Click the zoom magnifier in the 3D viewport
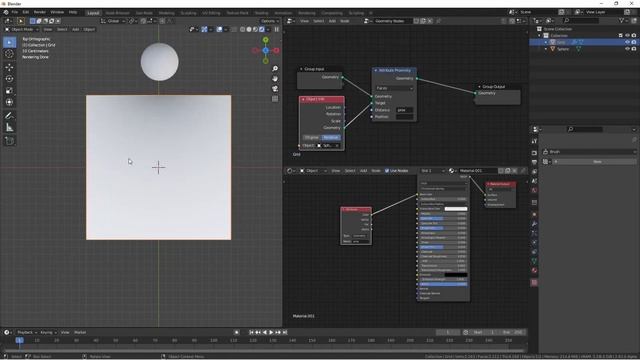Viewport: 640px width, 360px height. (275, 69)
